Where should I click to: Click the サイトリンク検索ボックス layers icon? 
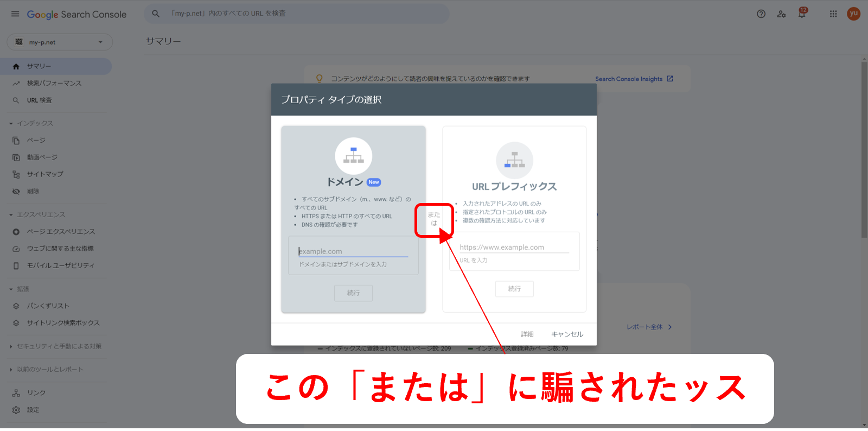16,323
